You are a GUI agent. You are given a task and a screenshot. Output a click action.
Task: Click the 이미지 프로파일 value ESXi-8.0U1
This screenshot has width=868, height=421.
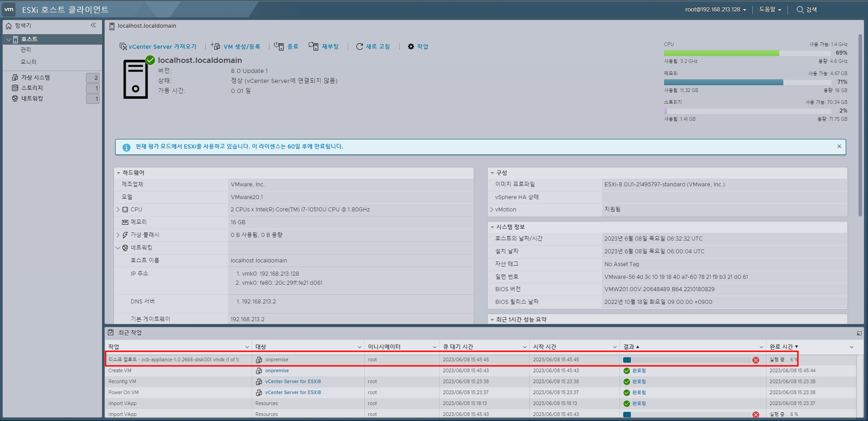[664, 185]
